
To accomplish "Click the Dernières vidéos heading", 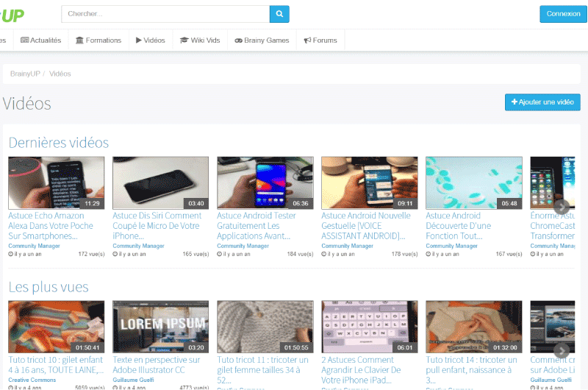I will tap(59, 143).
